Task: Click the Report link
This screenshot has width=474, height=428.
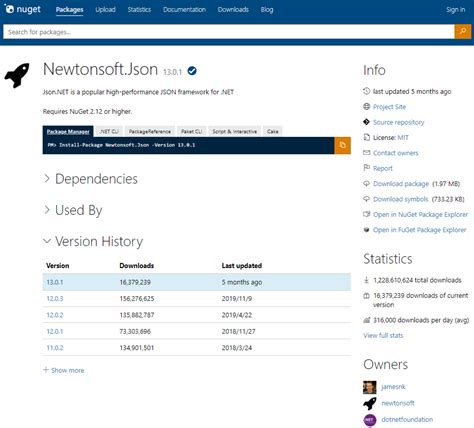Action: [383, 168]
